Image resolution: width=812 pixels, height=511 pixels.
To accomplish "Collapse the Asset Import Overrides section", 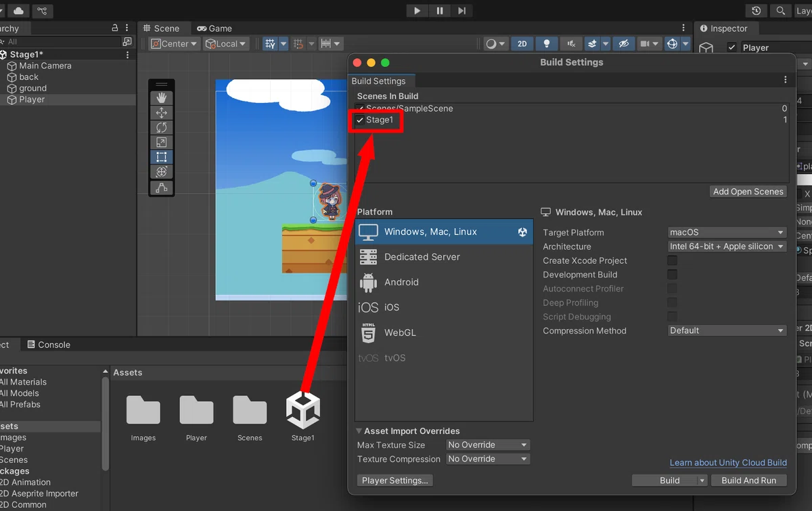I will click(x=359, y=431).
